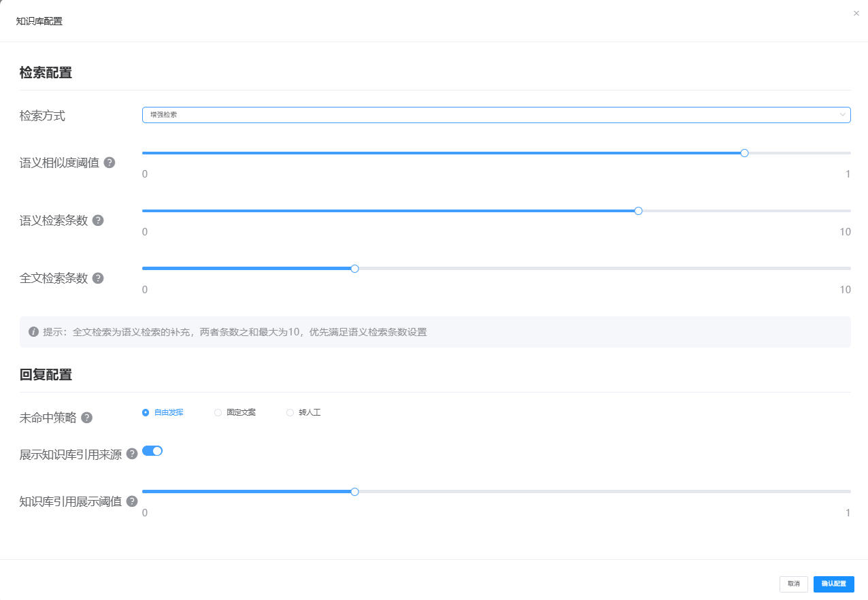Select the 自由发挥 radio option

(146, 412)
